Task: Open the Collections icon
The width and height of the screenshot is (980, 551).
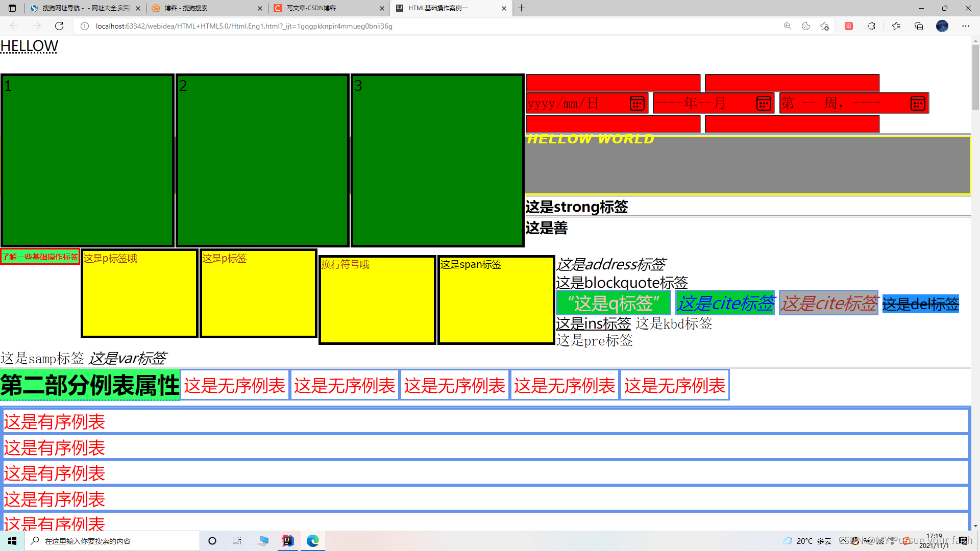Action: tap(919, 26)
